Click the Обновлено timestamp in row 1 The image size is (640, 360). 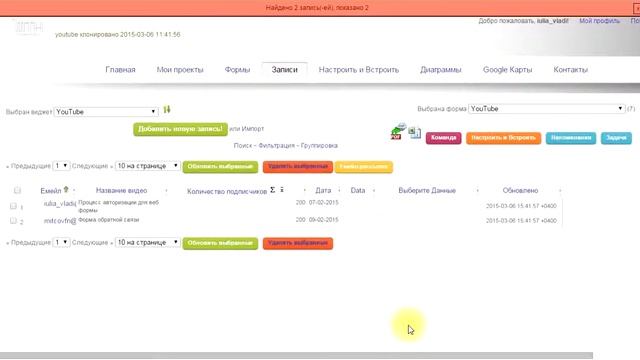(521, 206)
